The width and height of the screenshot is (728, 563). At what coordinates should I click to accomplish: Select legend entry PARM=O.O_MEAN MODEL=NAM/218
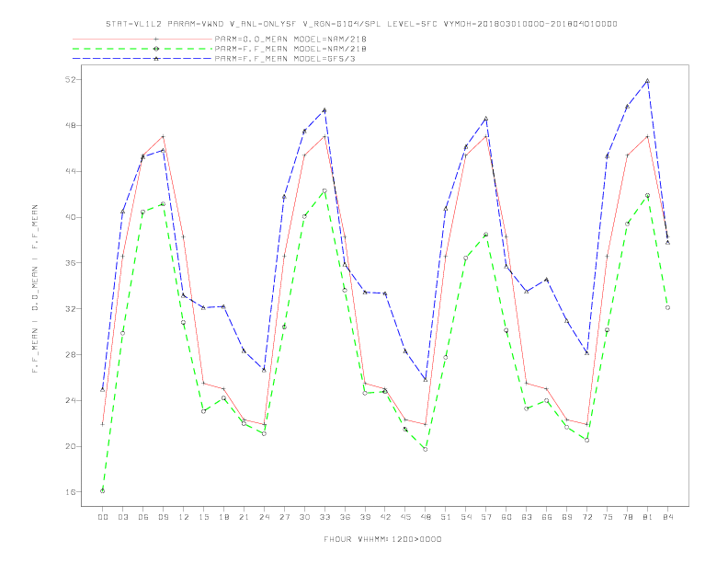click(x=290, y=39)
